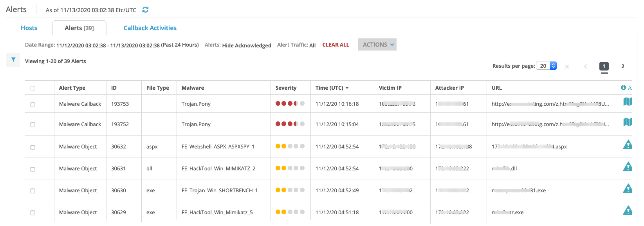Click the warning triangle for alert 30630
The width and height of the screenshot is (644, 226).
[628, 189]
